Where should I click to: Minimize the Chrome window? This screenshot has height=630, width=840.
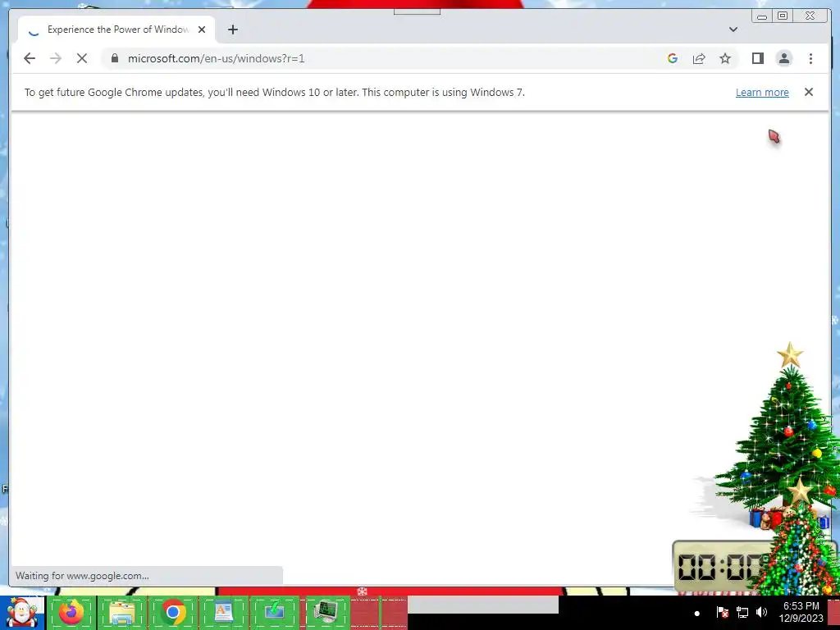click(762, 16)
